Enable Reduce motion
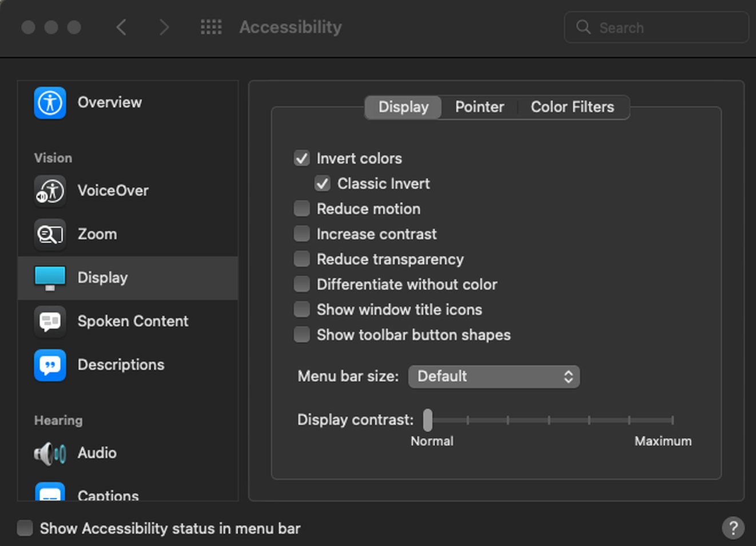The width and height of the screenshot is (756, 546). [301, 208]
